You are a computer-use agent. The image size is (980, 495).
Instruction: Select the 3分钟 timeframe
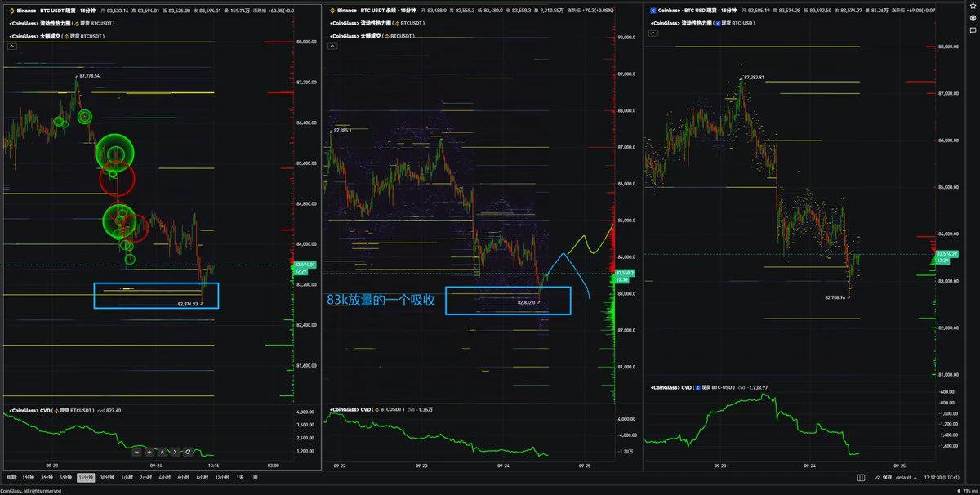pyautogui.click(x=47, y=478)
